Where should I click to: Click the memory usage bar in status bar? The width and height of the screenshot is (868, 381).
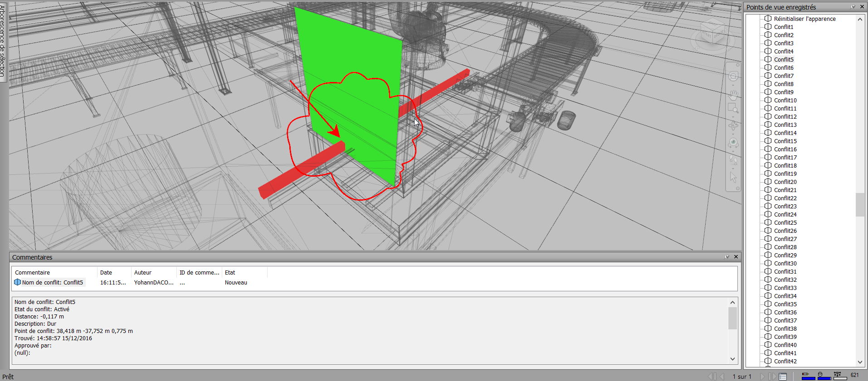click(x=840, y=376)
